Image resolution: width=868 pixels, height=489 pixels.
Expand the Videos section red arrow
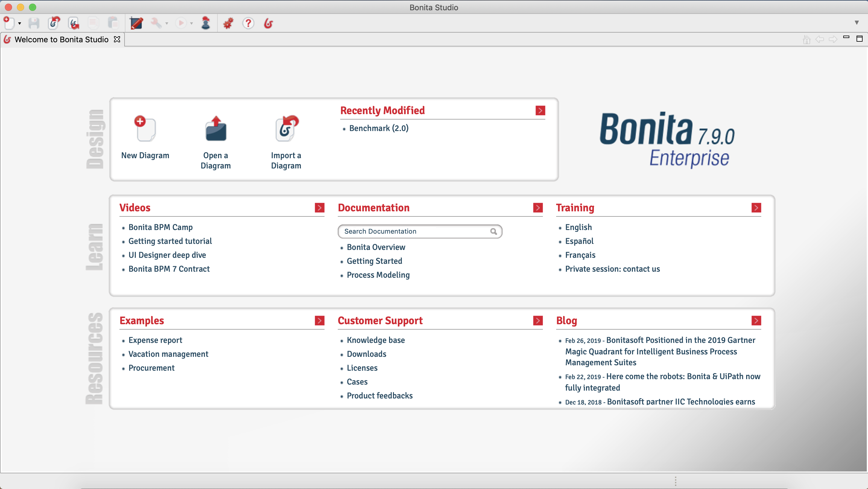tap(319, 208)
